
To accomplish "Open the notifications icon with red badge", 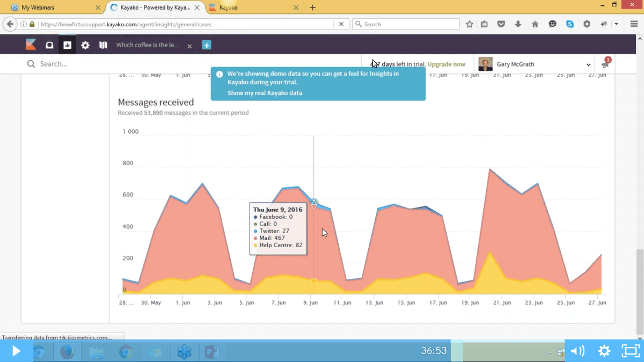I will (x=605, y=64).
